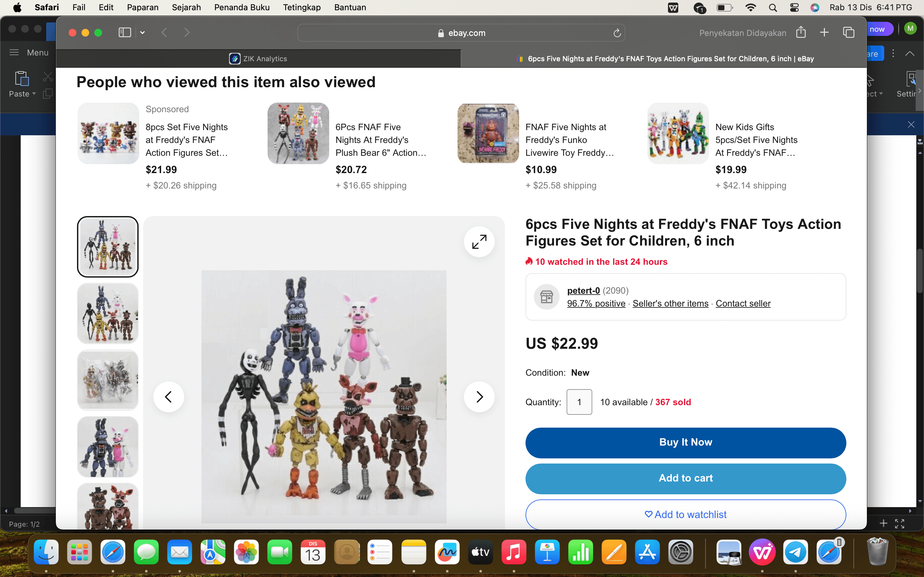Add item to watchlist with heart button
The image size is (924, 577).
point(685,514)
